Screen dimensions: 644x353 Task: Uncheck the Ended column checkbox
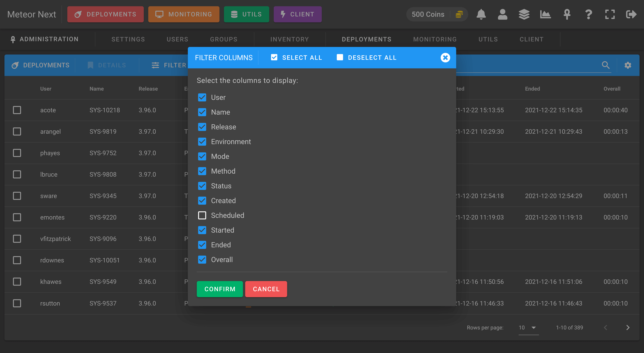[x=202, y=245]
